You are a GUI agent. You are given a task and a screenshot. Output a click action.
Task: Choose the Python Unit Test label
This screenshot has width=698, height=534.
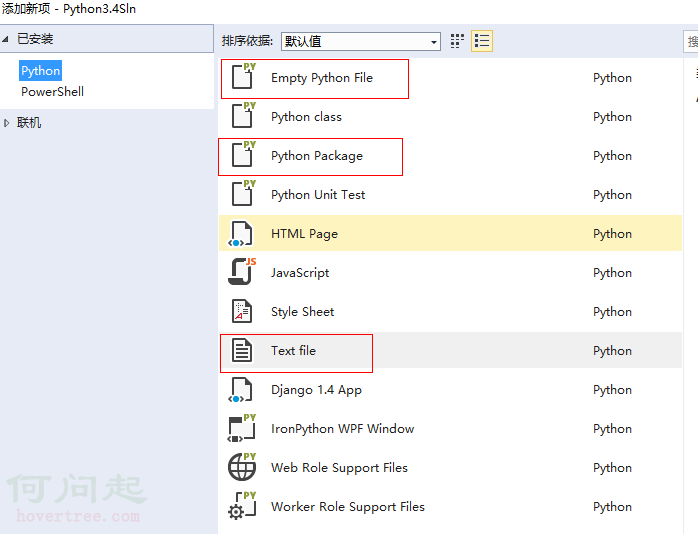click(318, 194)
